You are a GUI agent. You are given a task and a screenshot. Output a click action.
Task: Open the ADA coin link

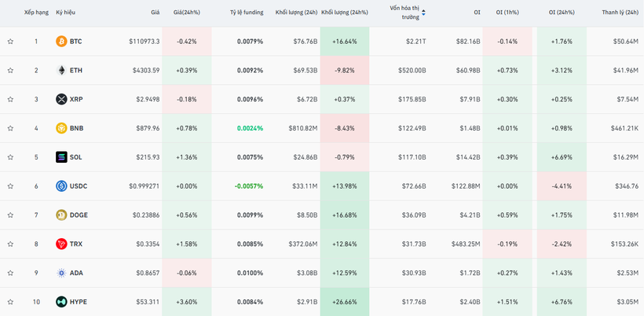point(75,273)
